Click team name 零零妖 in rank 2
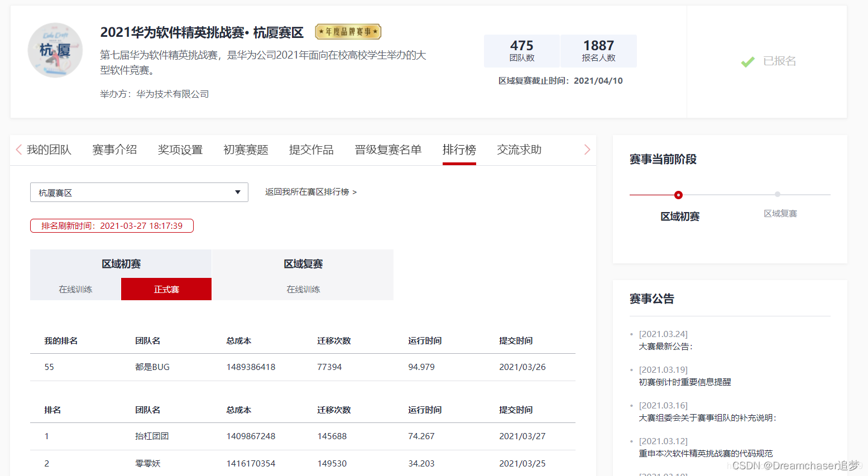This screenshot has width=868, height=476. click(148, 464)
